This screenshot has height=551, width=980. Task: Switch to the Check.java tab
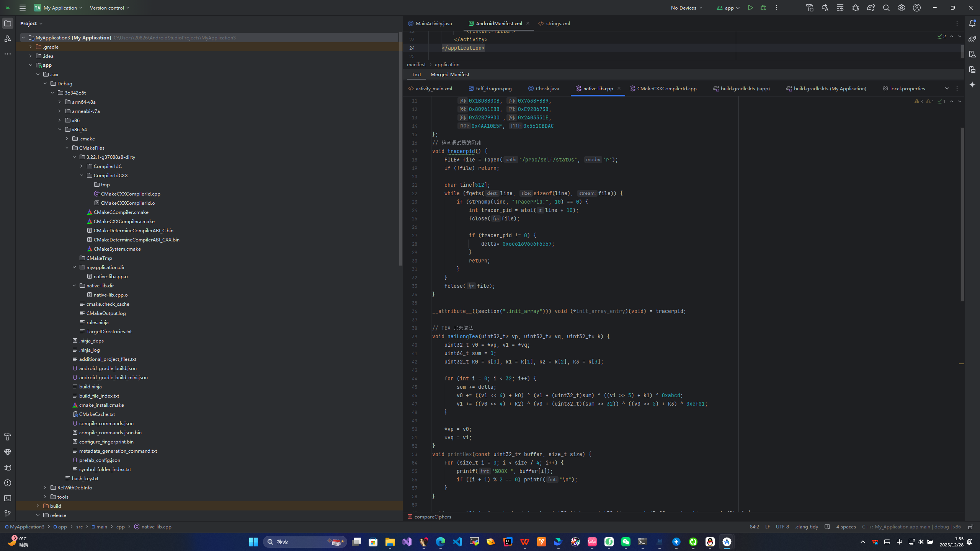(x=547, y=88)
